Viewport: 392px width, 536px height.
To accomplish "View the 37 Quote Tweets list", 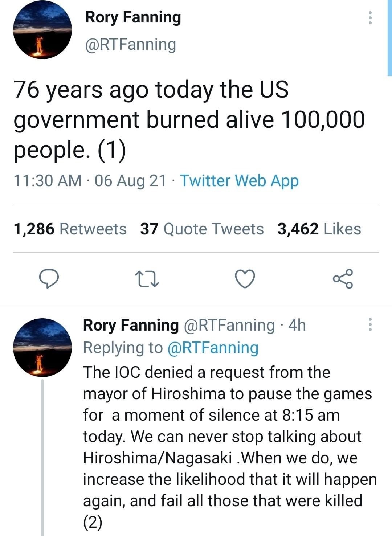I will [x=202, y=229].
